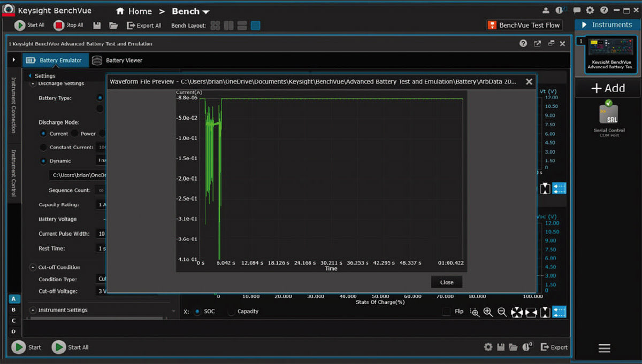This screenshot has width=642, height=364.
Task: Select channel D
Action: click(14, 331)
